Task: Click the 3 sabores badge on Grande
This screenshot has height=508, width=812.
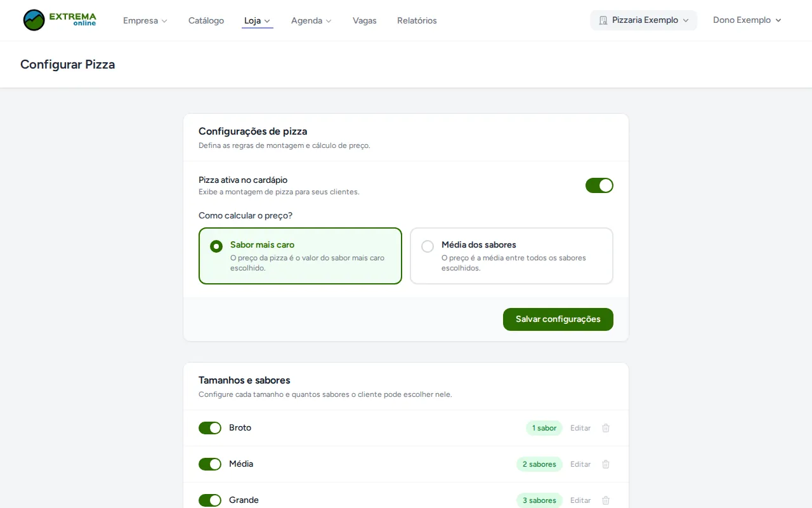Action: tap(539, 500)
